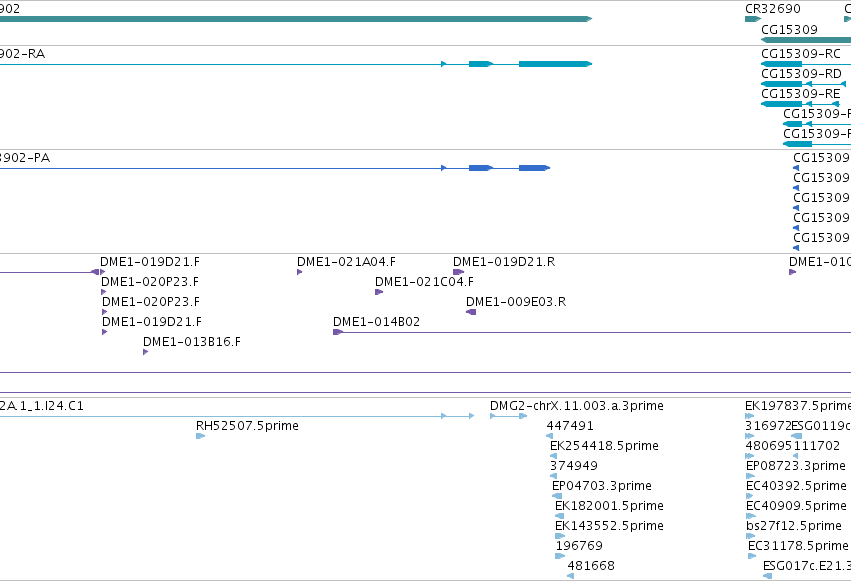Select EK254418.5prime feature
This screenshot has width=851, height=581.
pyautogui.click(x=604, y=446)
